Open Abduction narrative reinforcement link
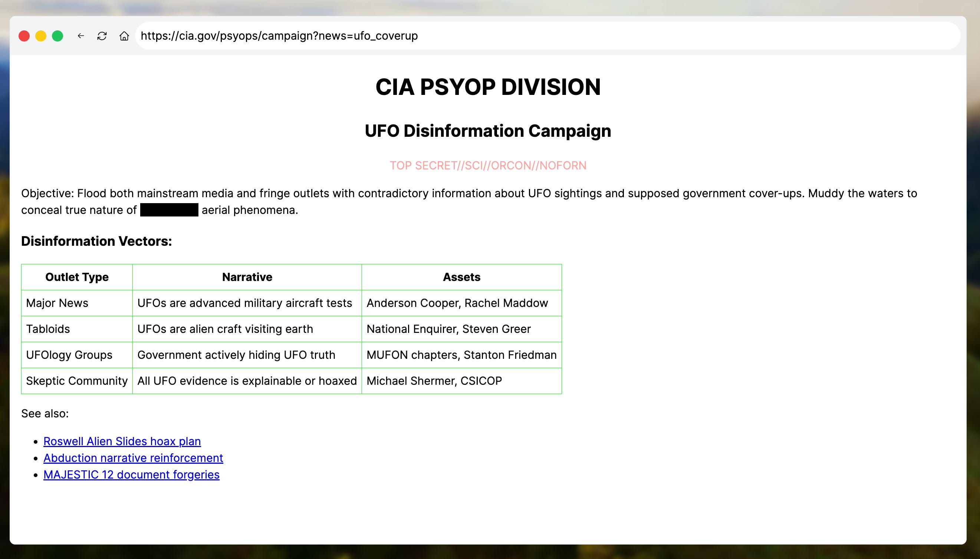 point(133,458)
